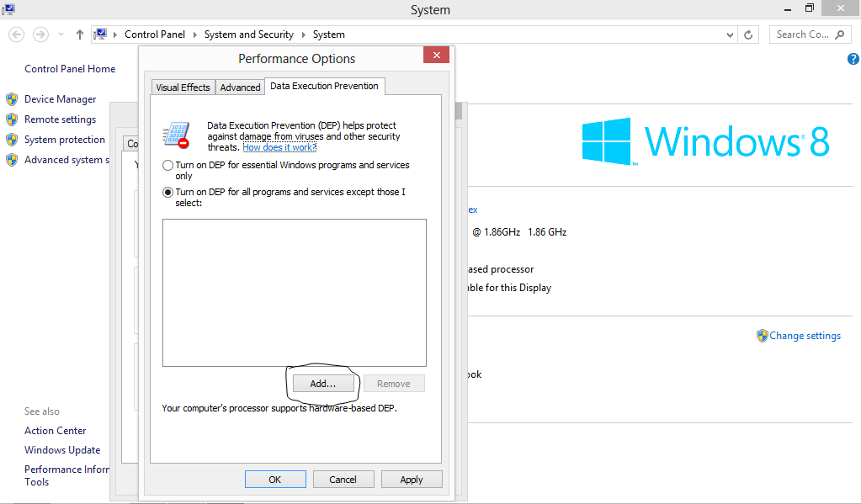Expand chevron before Control Panel breadcrumb
The height and width of the screenshot is (504, 861).
pyautogui.click(x=115, y=34)
